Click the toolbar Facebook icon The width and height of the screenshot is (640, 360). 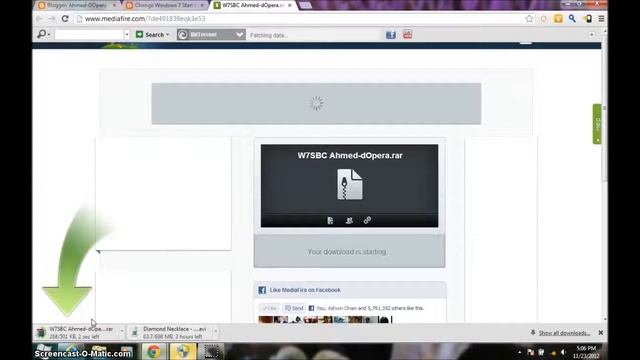(391, 35)
